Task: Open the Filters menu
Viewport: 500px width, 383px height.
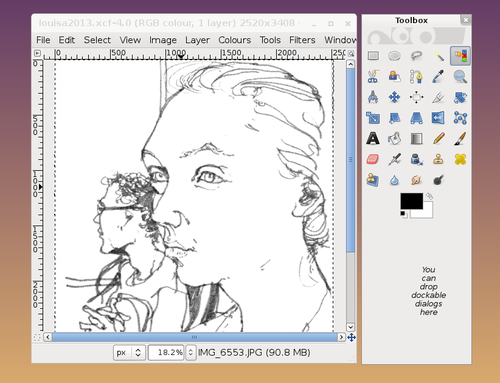Action: click(302, 40)
